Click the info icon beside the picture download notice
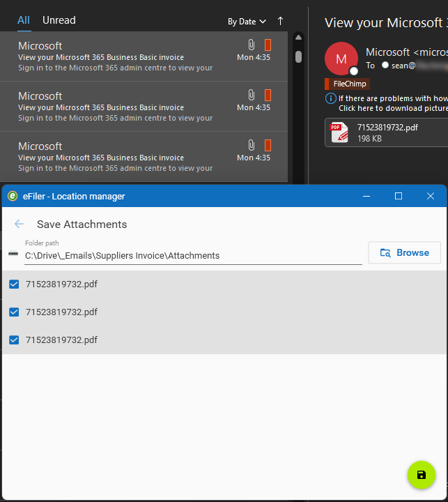This screenshot has height=502, width=448. [x=331, y=98]
